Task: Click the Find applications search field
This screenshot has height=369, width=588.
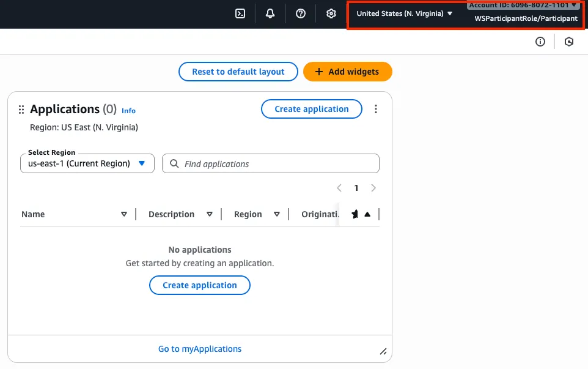Action: pyautogui.click(x=278, y=163)
